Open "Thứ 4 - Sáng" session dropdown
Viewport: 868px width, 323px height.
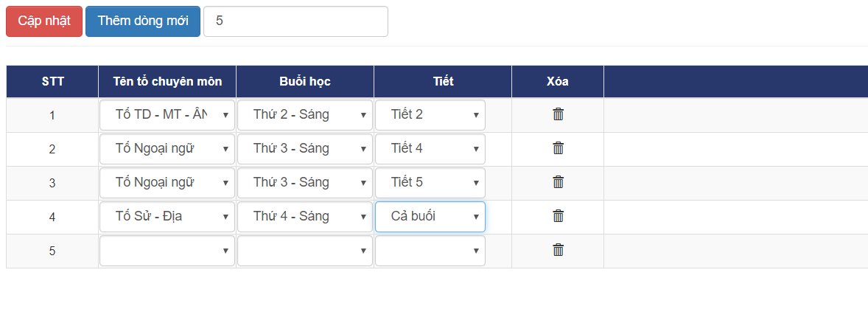tap(305, 217)
